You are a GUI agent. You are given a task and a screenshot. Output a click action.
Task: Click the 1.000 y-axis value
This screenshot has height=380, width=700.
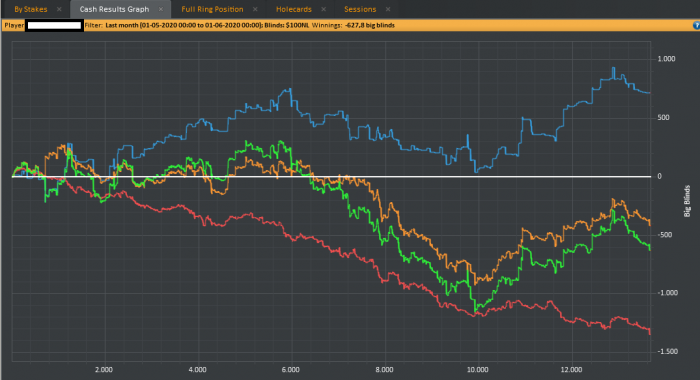(666, 59)
